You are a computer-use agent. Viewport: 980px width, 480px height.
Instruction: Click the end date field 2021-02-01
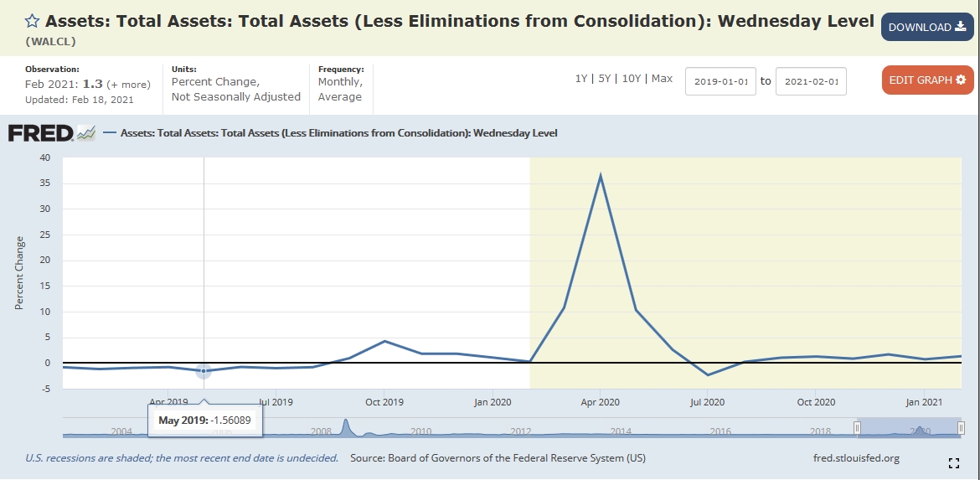click(811, 81)
